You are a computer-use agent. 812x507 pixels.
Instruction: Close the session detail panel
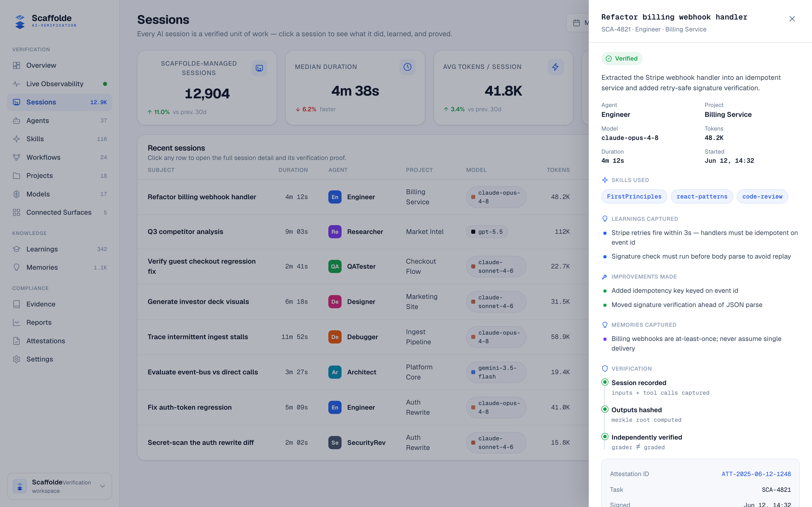point(792,19)
